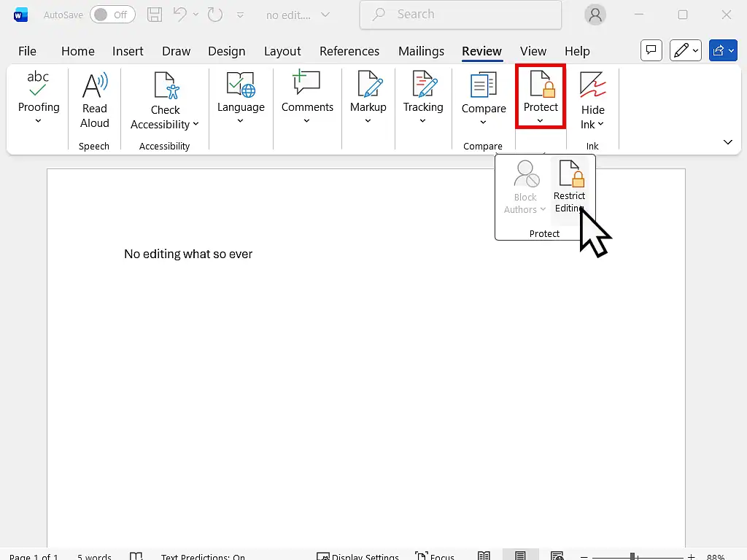The width and height of the screenshot is (747, 560).
Task: Open the Read Aloud tool
Action: pyautogui.click(x=93, y=98)
